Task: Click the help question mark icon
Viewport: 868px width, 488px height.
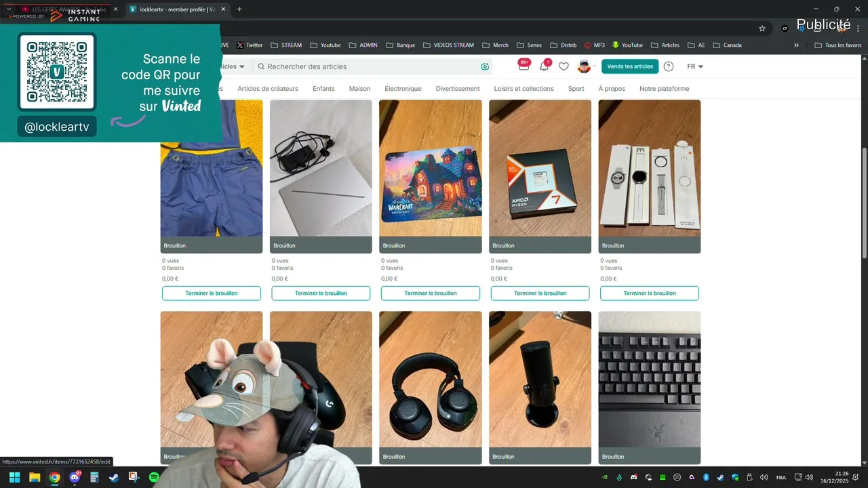Action: click(x=669, y=66)
